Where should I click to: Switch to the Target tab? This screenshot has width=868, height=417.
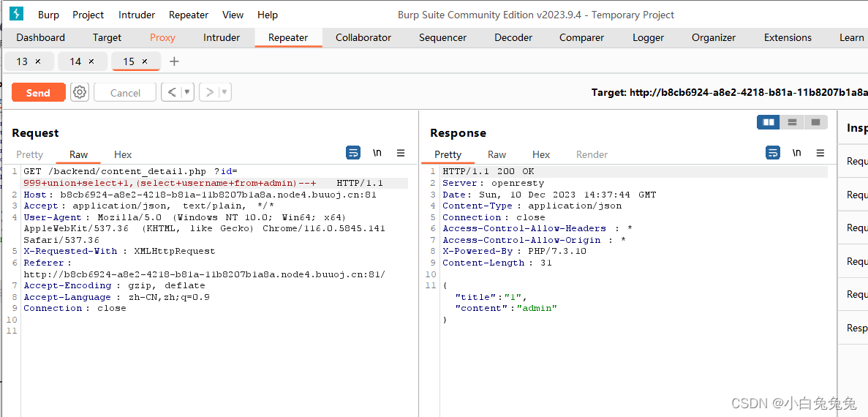(x=107, y=37)
